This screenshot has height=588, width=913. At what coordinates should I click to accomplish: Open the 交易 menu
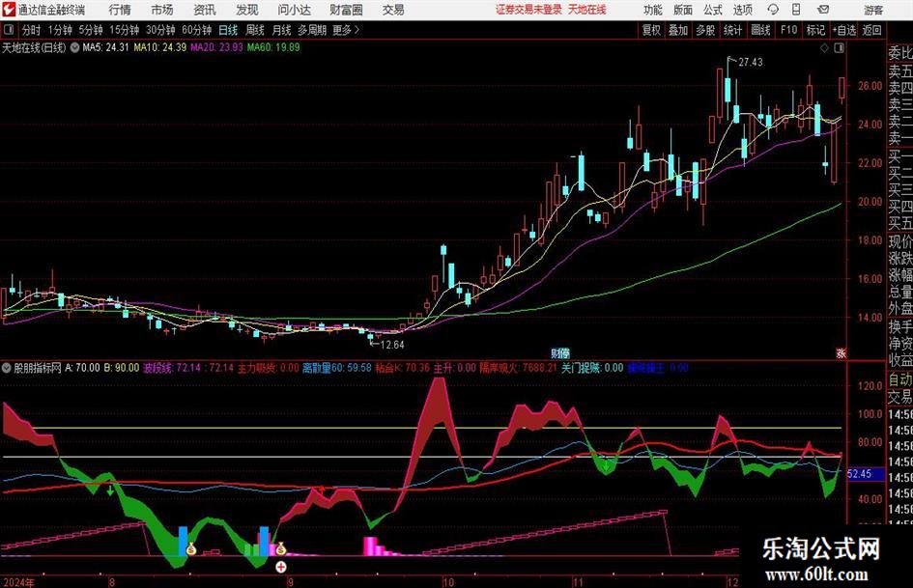tap(393, 10)
